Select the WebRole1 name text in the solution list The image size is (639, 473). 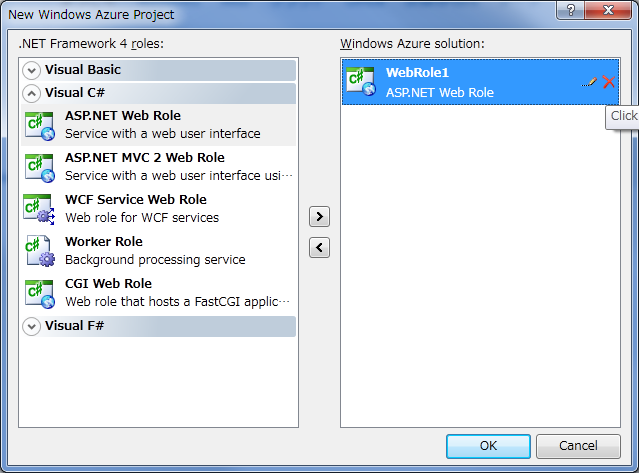tap(418, 73)
